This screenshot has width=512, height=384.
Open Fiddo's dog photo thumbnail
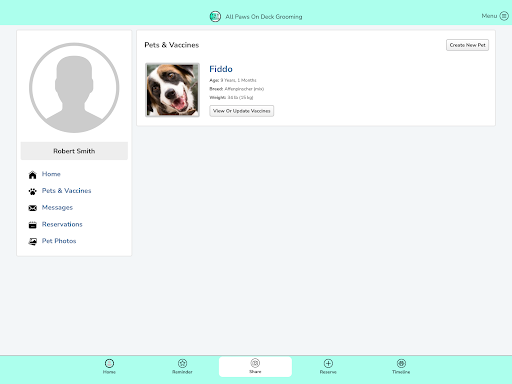172,90
